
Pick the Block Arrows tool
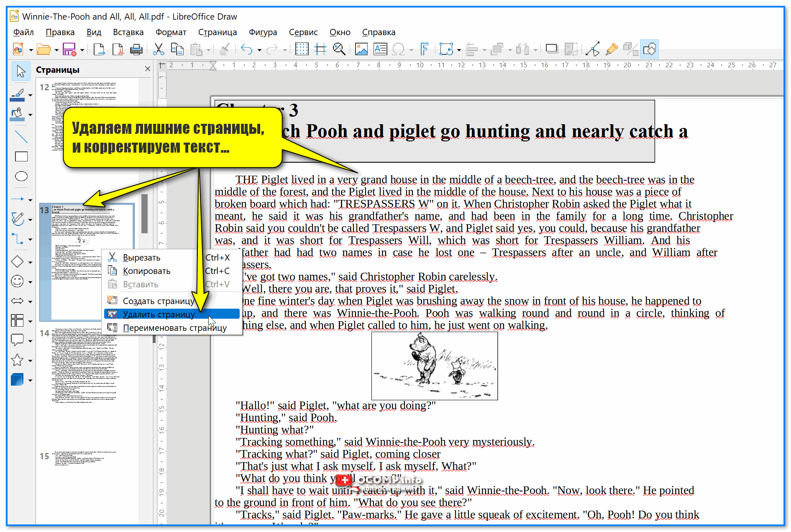click(x=17, y=301)
